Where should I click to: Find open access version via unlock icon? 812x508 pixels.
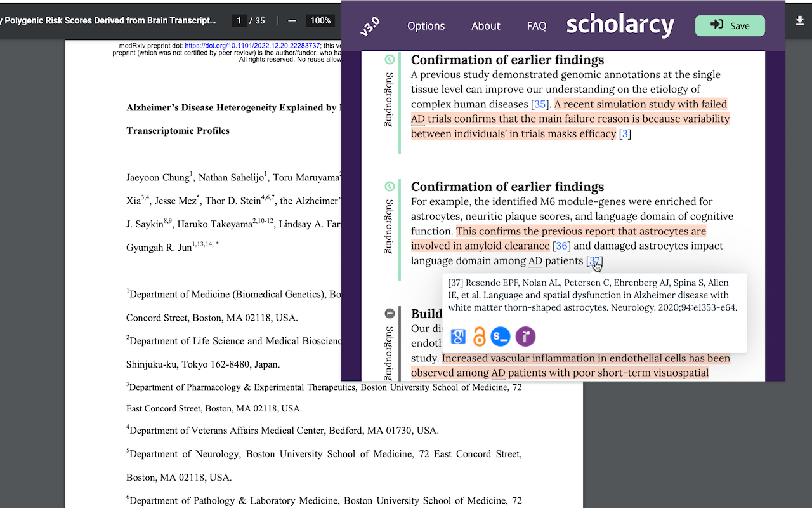479,337
